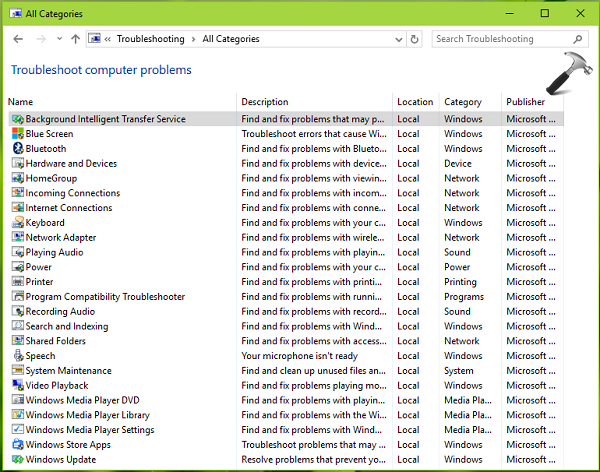
Task: Click the Bluetooth troubleshooter icon
Action: tap(17, 149)
